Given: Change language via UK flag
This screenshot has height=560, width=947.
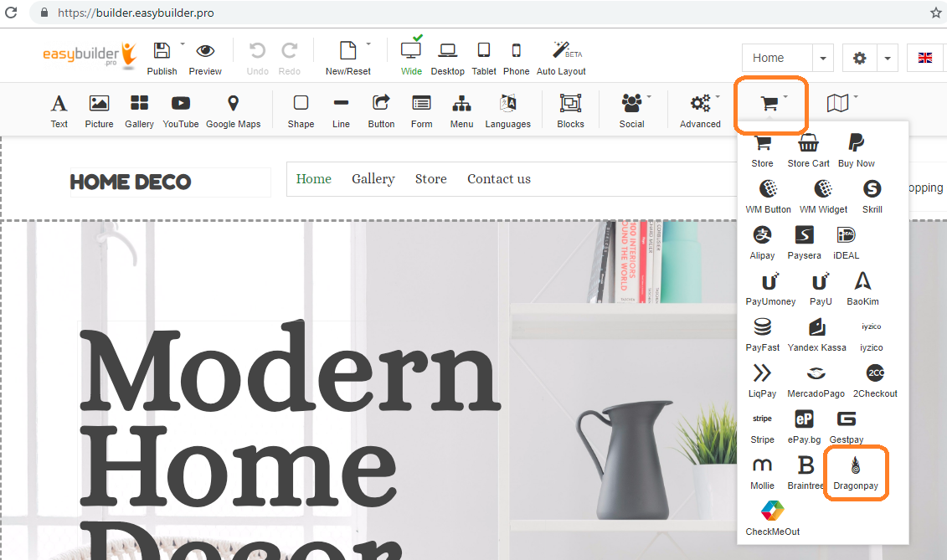Looking at the screenshot, I should click(x=924, y=58).
